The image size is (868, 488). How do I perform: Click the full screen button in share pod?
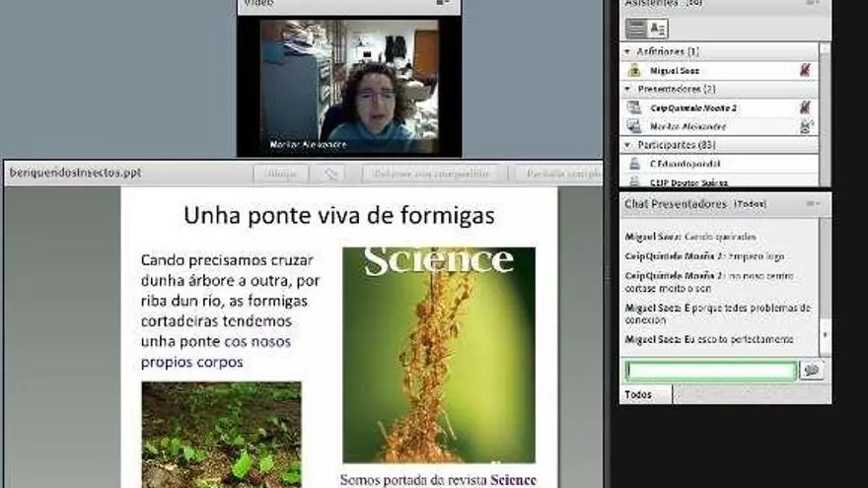555,174
